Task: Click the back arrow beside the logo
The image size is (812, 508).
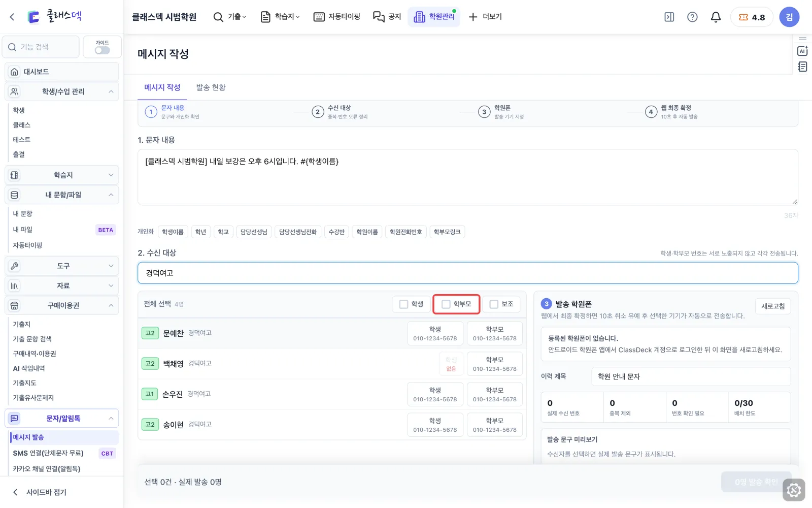Action: (12, 17)
